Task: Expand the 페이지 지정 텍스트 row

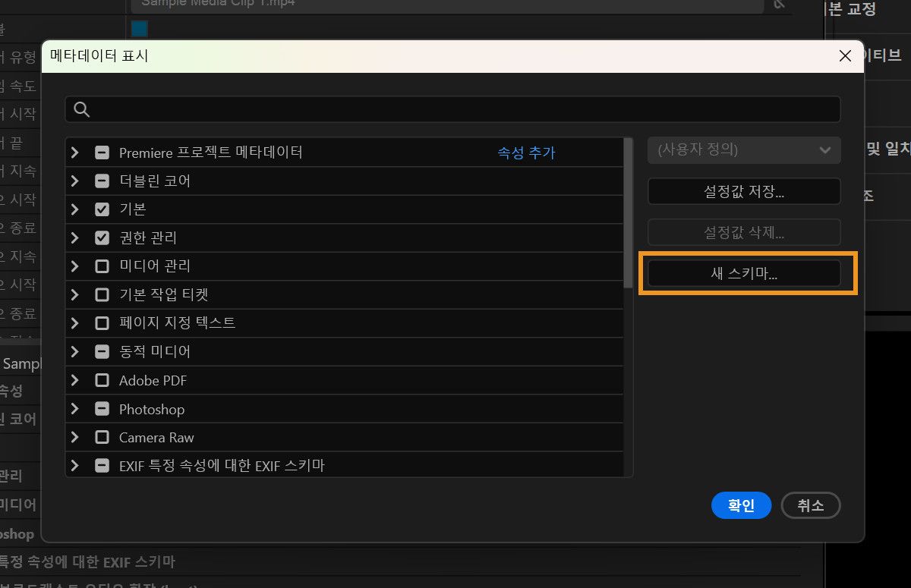Action: 74,323
